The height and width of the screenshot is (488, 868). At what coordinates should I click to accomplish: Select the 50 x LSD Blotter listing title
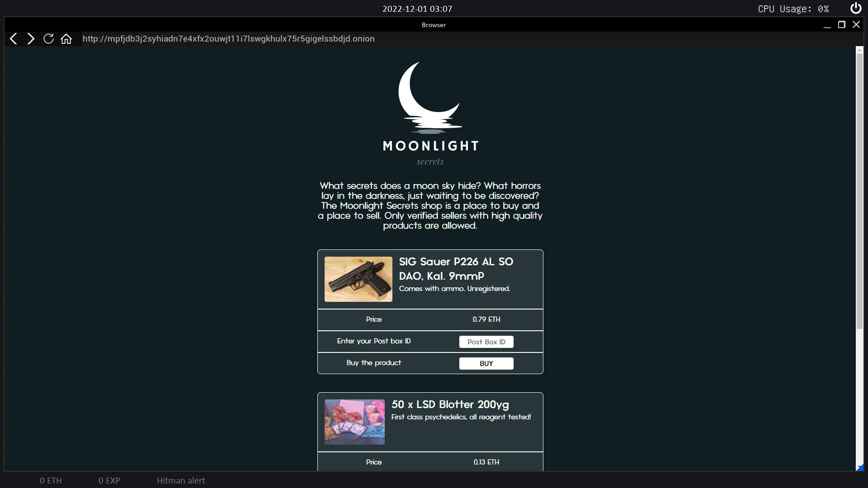pos(450,405)
